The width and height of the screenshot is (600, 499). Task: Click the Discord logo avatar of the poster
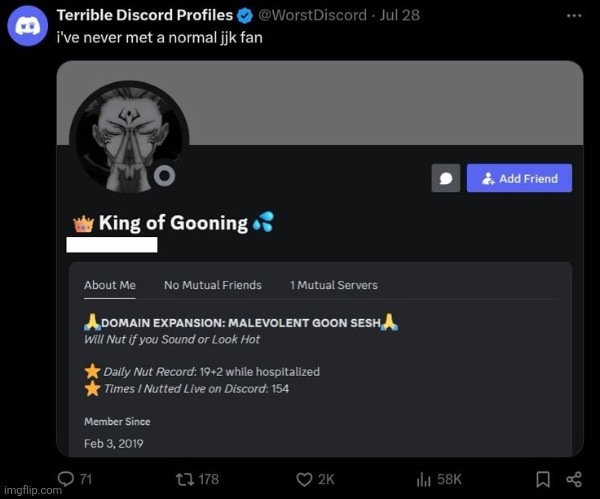[28, 24]
